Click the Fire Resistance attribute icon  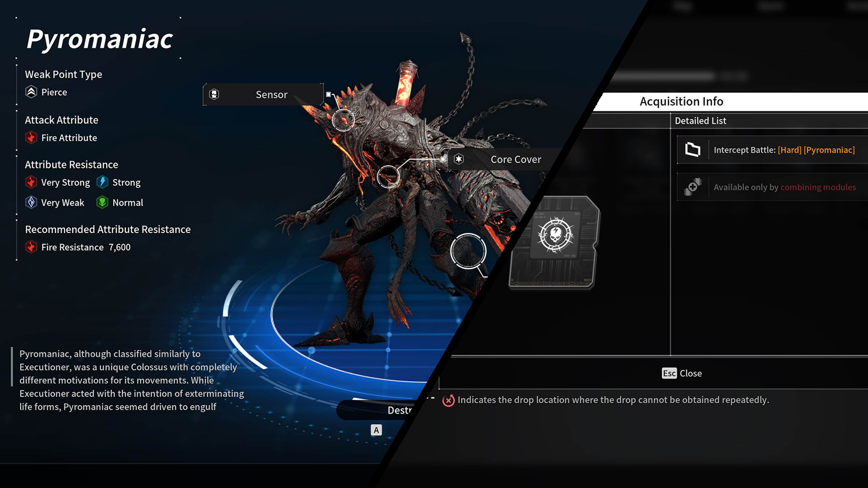[32, 247]
